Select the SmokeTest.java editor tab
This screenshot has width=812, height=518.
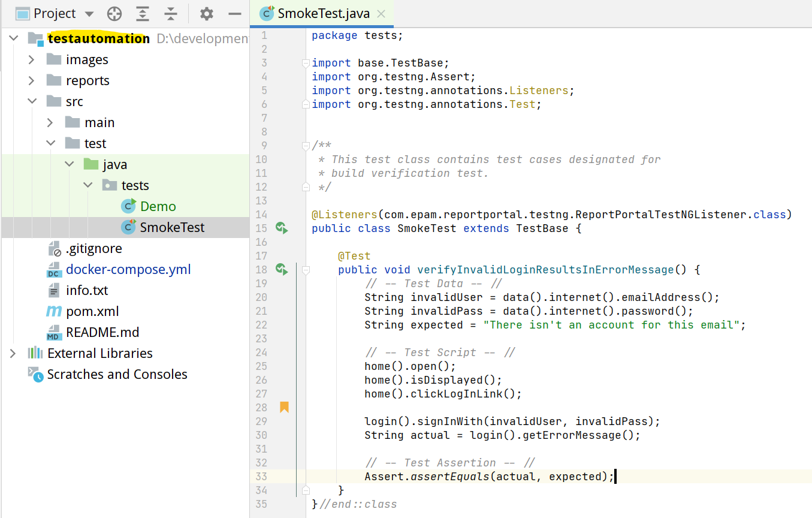(x=323, y=14)
